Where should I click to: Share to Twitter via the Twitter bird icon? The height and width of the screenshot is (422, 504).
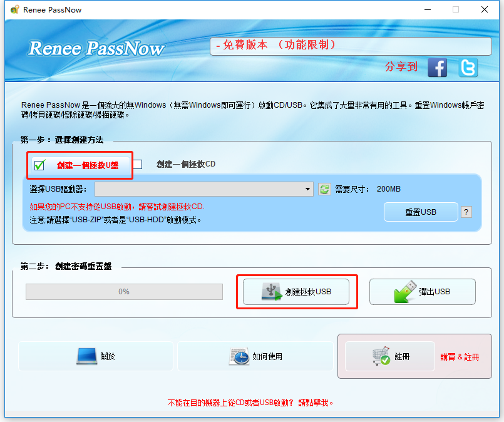[468, 68]
